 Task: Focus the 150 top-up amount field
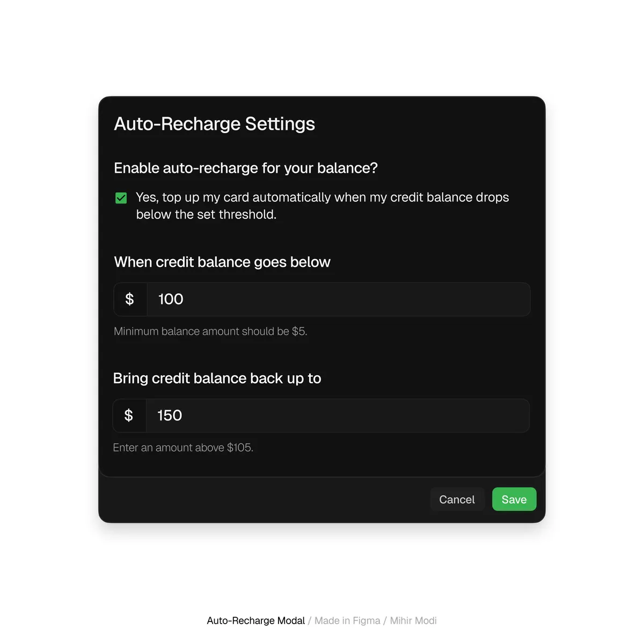[321, 415]
